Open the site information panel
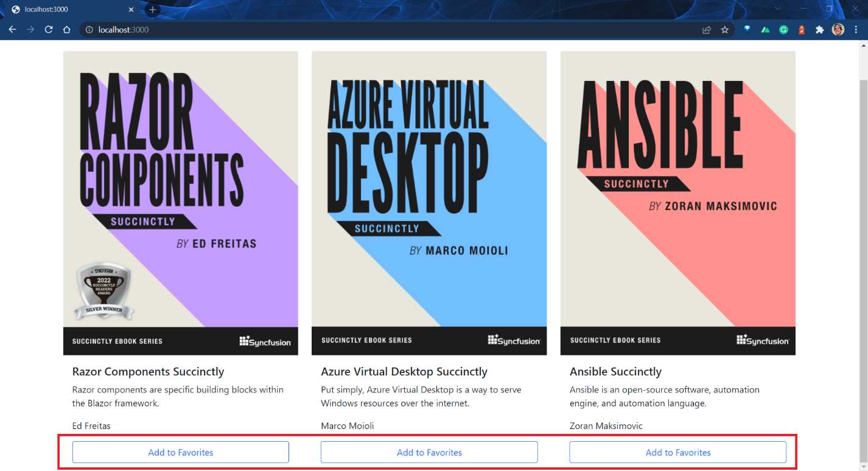868x471 pixels. tap(89, 29)
